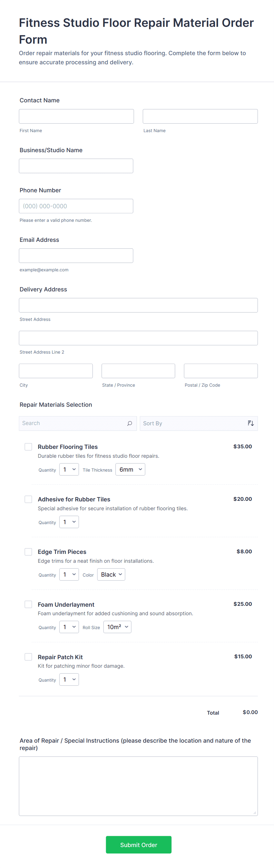This screenshot has height=868, width=274.
Task: Click the search magnifier icon
Action: click(130, 423)
